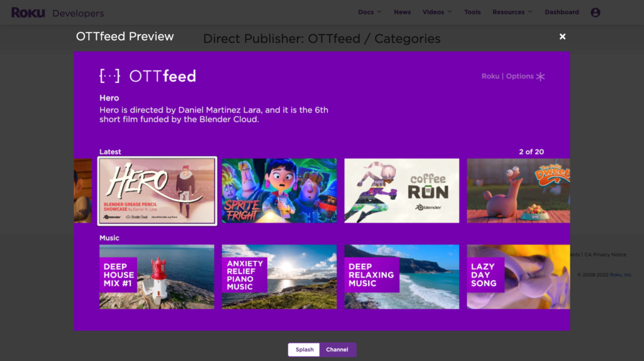644x361 pixels.
Task: Open the Tools page
Action: pos(472,12)
